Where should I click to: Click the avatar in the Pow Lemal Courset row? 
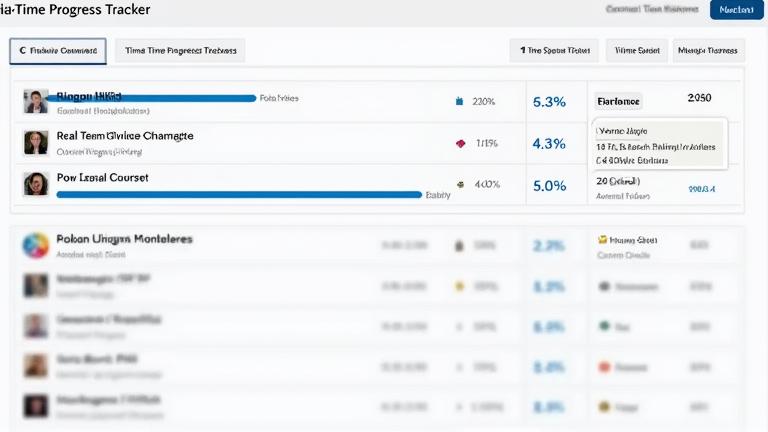[x=36, y=184]
